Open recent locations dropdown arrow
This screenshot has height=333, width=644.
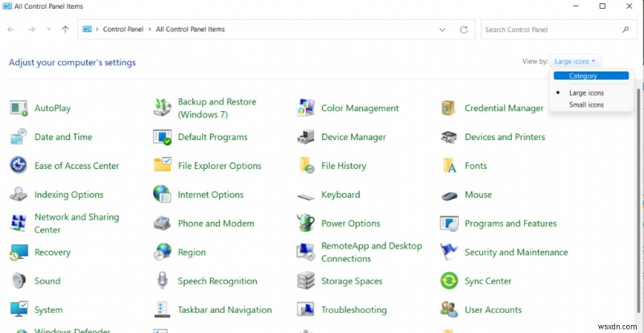[x=49, y=29]
